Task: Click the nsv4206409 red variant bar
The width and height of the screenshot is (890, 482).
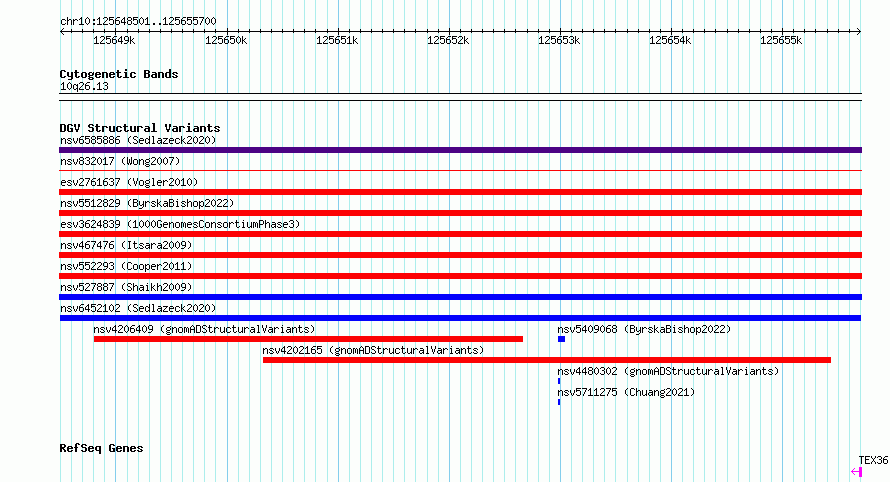Action: tap(308, 339)
